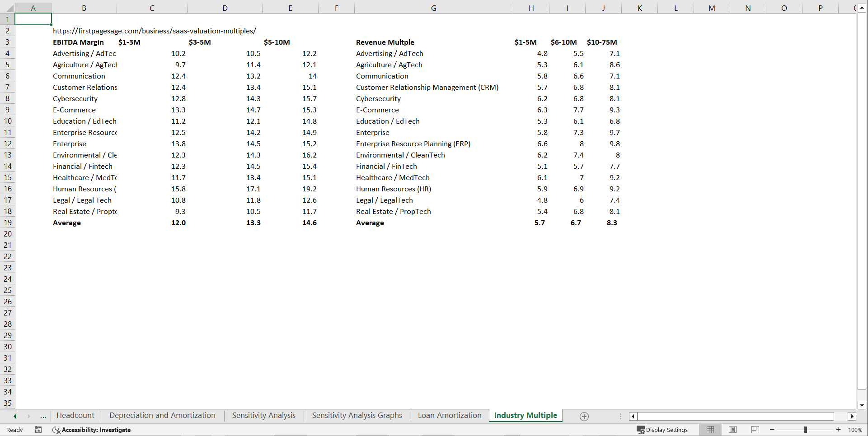Screen dimensions: 868x436
Task: Open the SaaS valuation multiples hyperlink
Action: point(155,31)
